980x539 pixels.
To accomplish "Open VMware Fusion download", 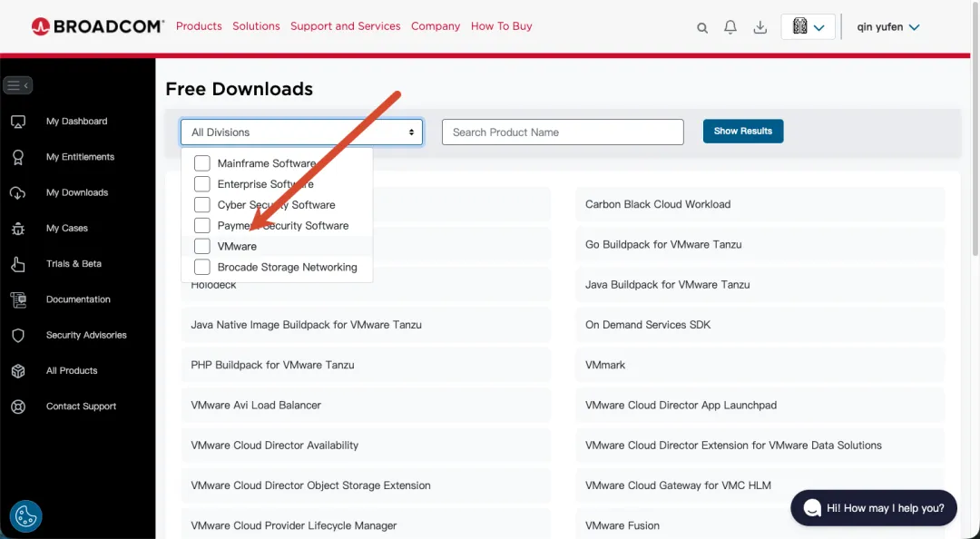I will [x=759, y=524].
